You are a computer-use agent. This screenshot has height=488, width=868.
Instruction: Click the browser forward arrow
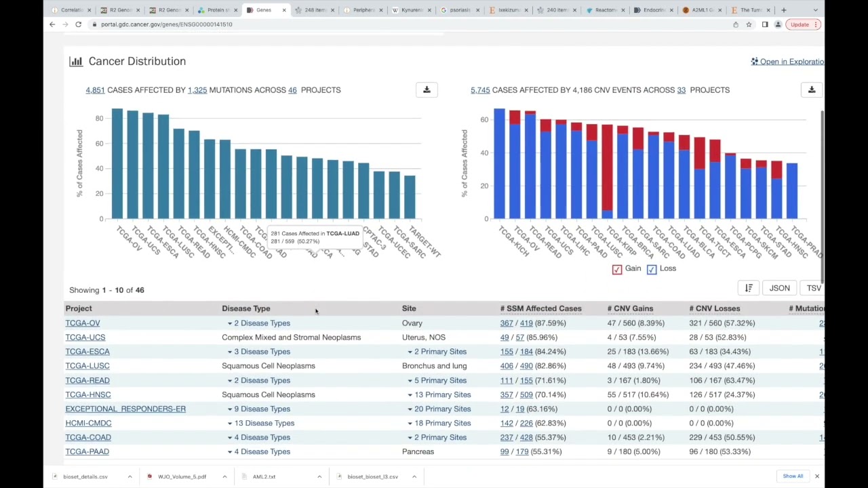click(66, 24)
